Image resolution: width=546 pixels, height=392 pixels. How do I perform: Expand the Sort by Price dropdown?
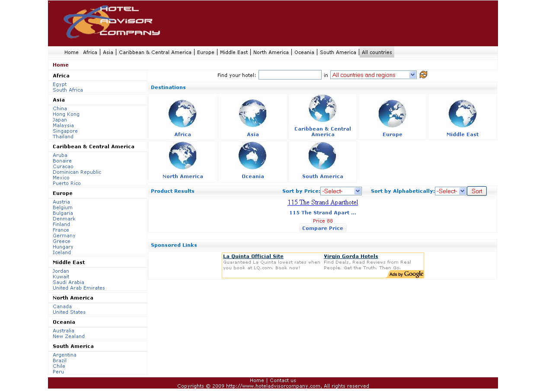341,191
